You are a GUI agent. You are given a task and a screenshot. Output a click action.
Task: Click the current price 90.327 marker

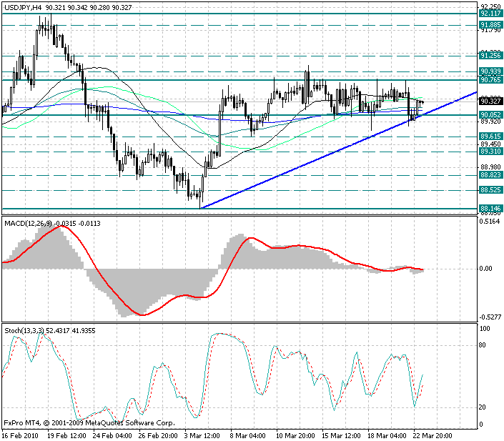[x=490, y=101]
